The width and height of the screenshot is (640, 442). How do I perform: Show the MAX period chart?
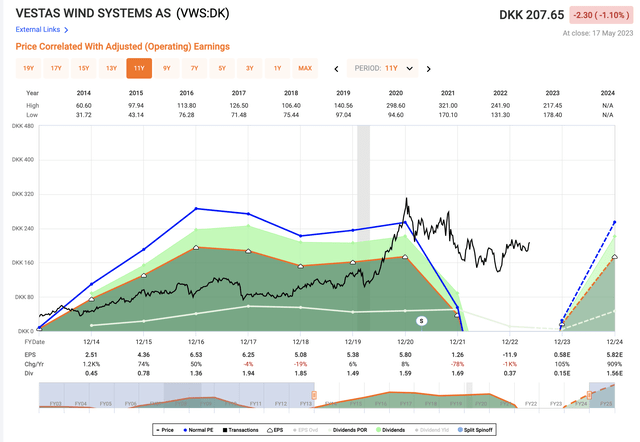click(x=305, y=68)
